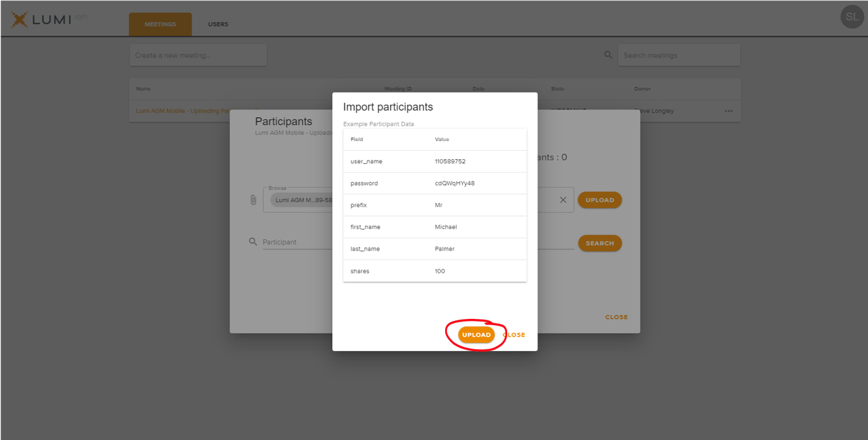Click the Participant search magnifier icon

253,242
